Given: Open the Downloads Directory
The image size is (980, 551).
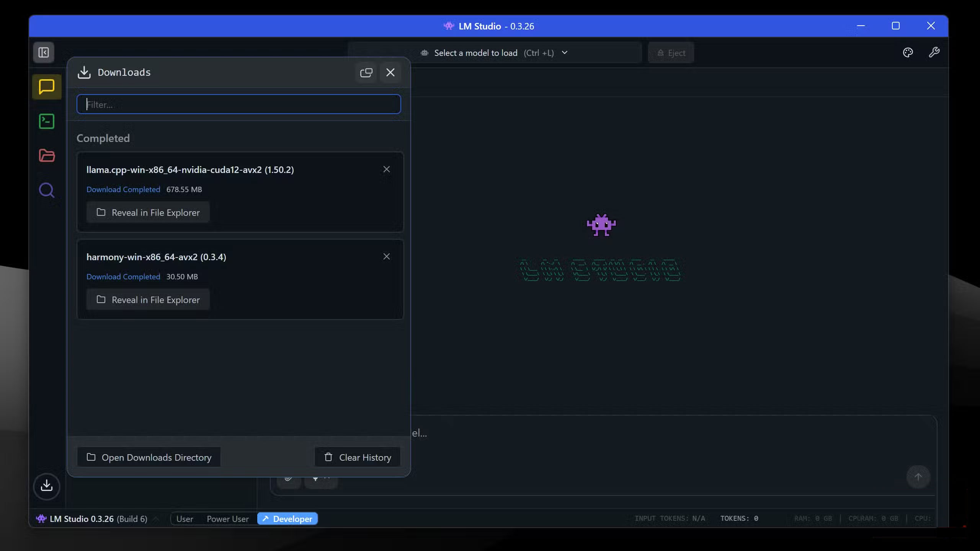Looking at the screenshot, I should (149, 457).
